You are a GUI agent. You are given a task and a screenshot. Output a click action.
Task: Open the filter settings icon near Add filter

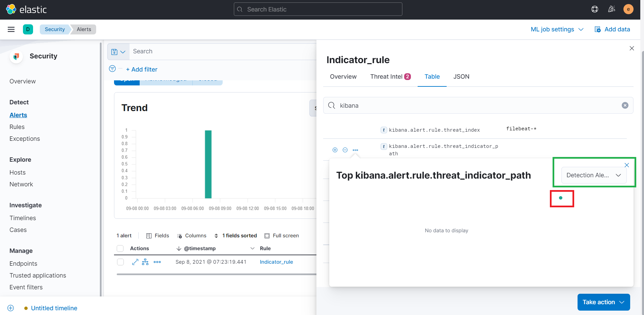click(x=112, y=69)
